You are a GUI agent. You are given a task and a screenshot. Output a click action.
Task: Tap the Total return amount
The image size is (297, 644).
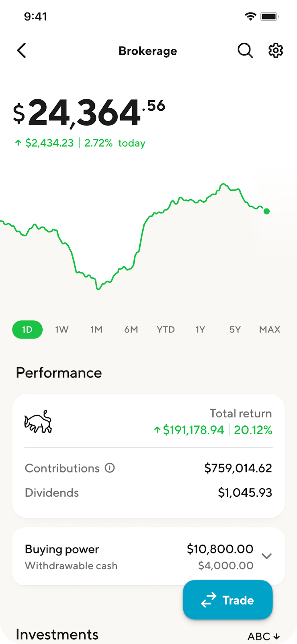[x=193, y=430]
